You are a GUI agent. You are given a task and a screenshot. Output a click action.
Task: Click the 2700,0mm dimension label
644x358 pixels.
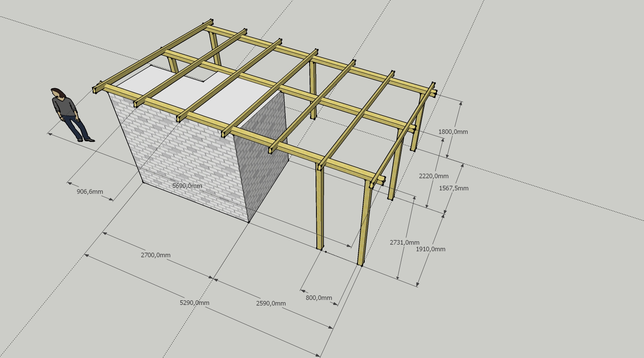[x=156, y=255]
